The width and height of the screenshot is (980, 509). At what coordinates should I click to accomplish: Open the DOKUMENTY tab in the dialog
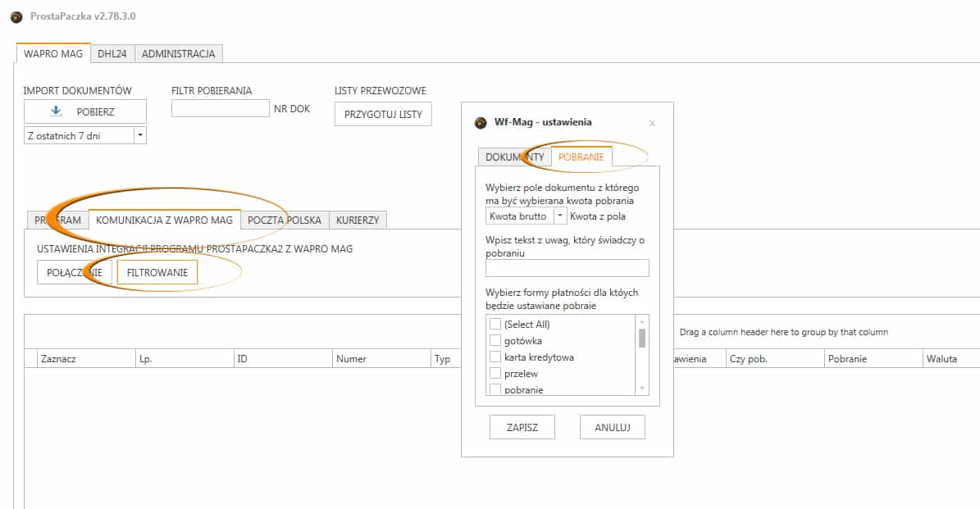[514, 157]
